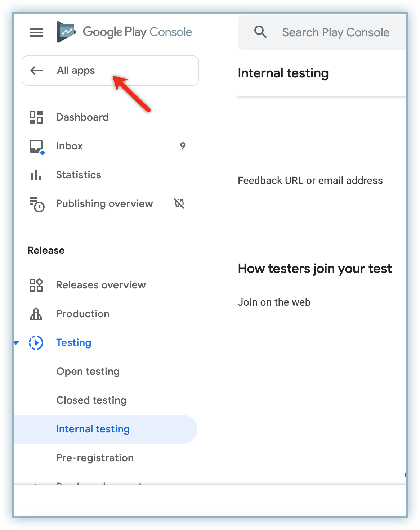Screen dimensions: 420x530
Task: Click the Dashboard grid icon
Action: [x=36, y=117]
